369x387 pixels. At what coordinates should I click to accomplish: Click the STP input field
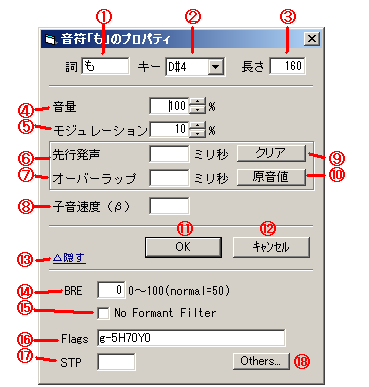coord(116,362)
